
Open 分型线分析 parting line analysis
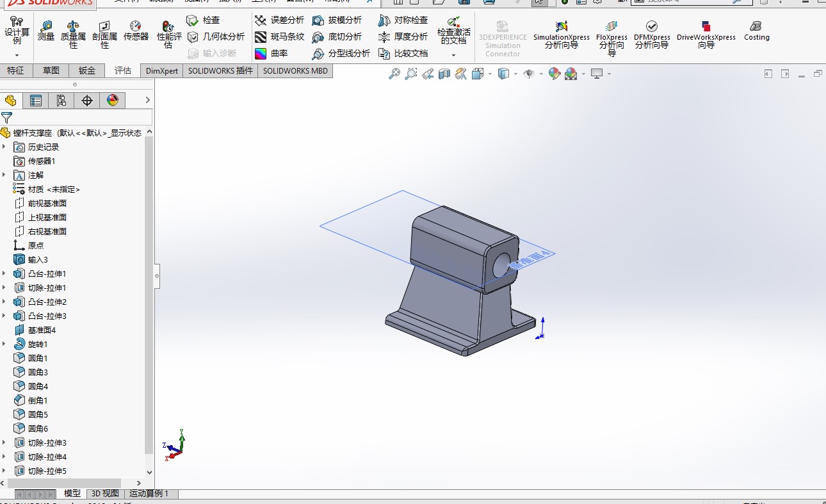point(341,54)
